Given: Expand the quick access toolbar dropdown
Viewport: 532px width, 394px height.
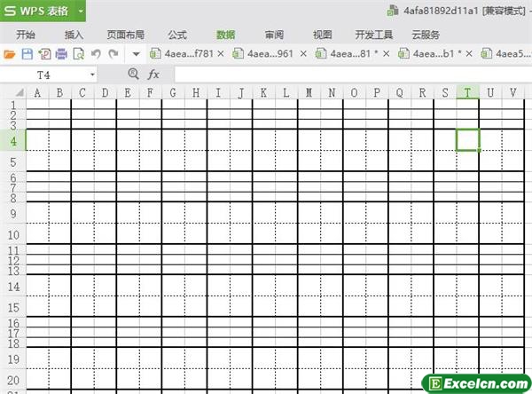Looking at the screenshot, I should (136, 54).
